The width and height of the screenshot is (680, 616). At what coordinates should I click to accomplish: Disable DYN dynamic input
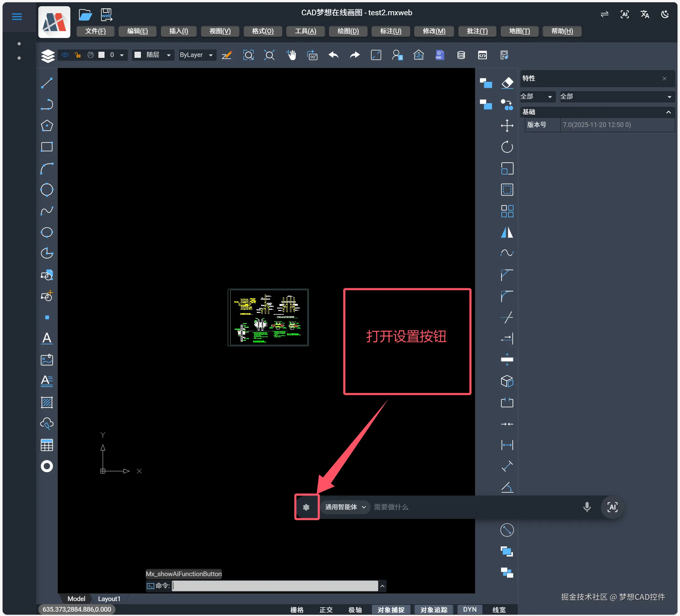(470, 609)
